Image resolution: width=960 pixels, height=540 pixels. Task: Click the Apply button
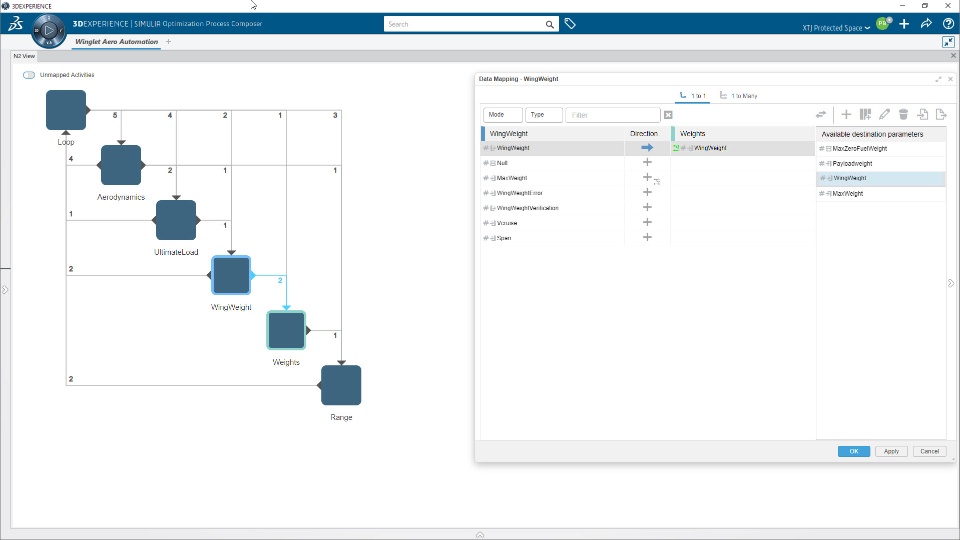click(x=891, y=451)
